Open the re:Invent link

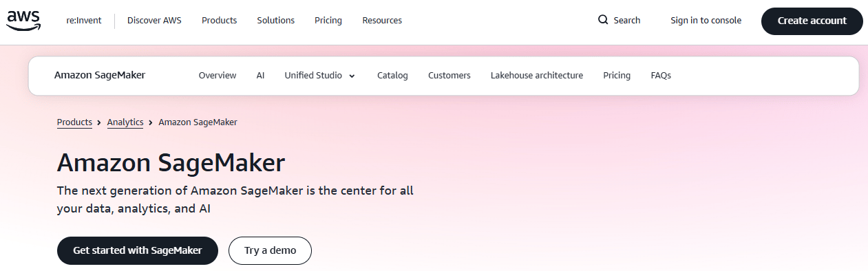pyautogui.click(x=84, y=21)
